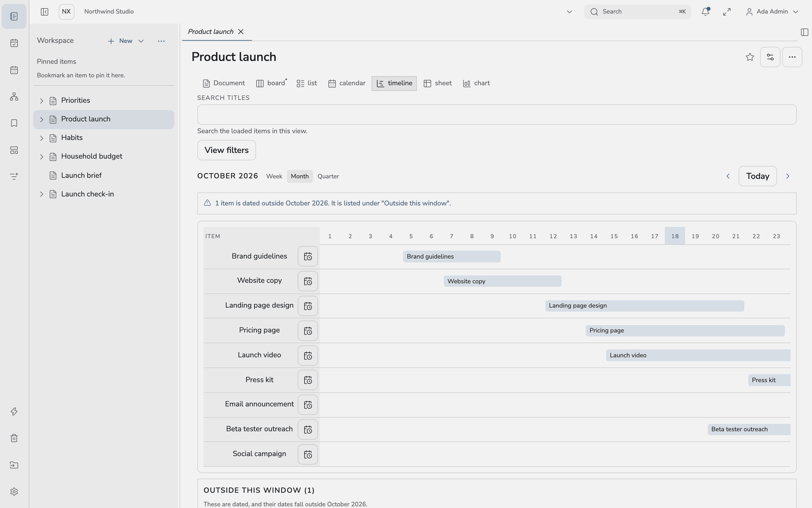This screenshot has height=508, width=812.
Task: Click the Landing page design timeline bar
Action: pyautogui.click(x=645, y=306)
